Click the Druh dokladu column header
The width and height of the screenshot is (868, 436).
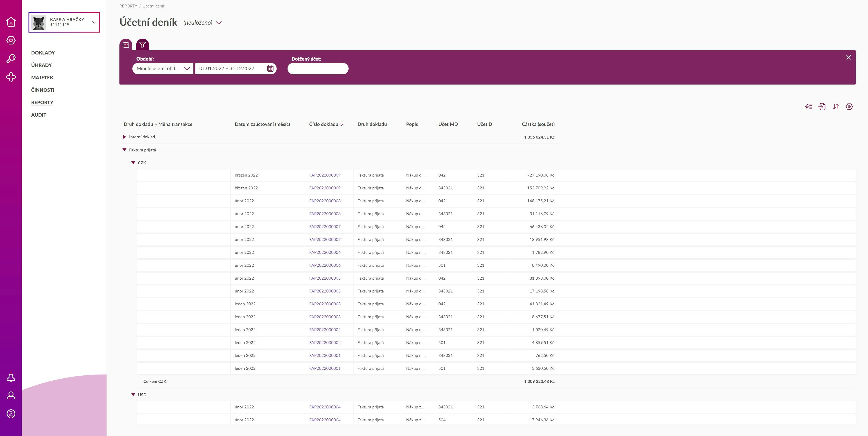tap(372, 124)
